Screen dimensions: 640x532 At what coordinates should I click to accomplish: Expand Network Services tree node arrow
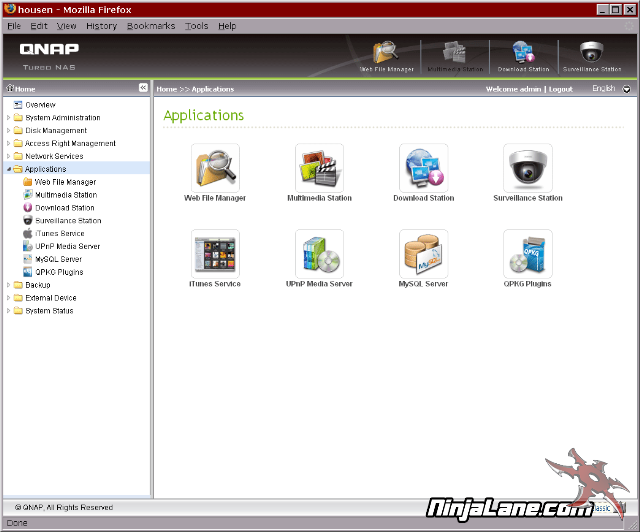8,156
